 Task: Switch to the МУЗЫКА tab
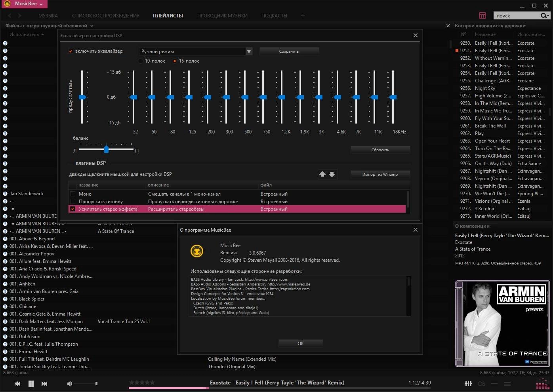[48, 16]
